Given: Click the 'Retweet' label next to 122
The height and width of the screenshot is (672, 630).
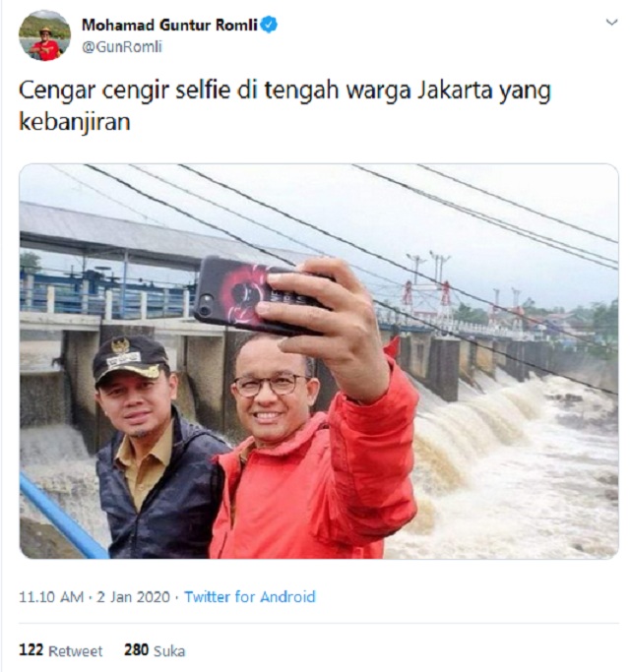Looking at the screenshot, I should coord(76,651).
